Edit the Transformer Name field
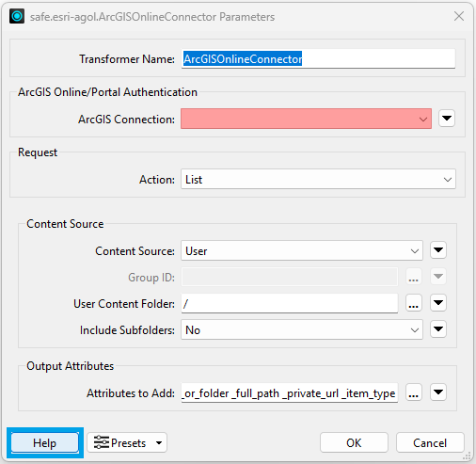The width and height of the screenshot is (476, 464). click(318, 58)
